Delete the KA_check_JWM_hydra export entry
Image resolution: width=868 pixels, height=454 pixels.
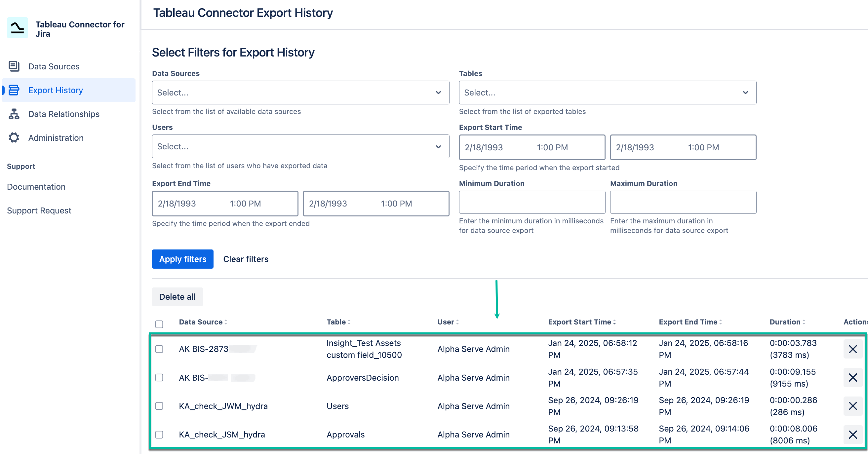pyautogui.click(x=852, y=406)
